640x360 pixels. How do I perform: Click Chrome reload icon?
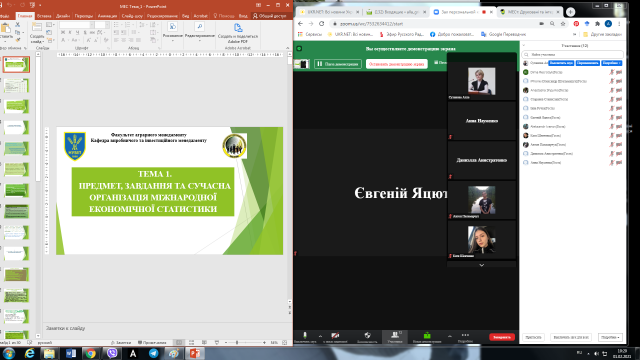321,24
